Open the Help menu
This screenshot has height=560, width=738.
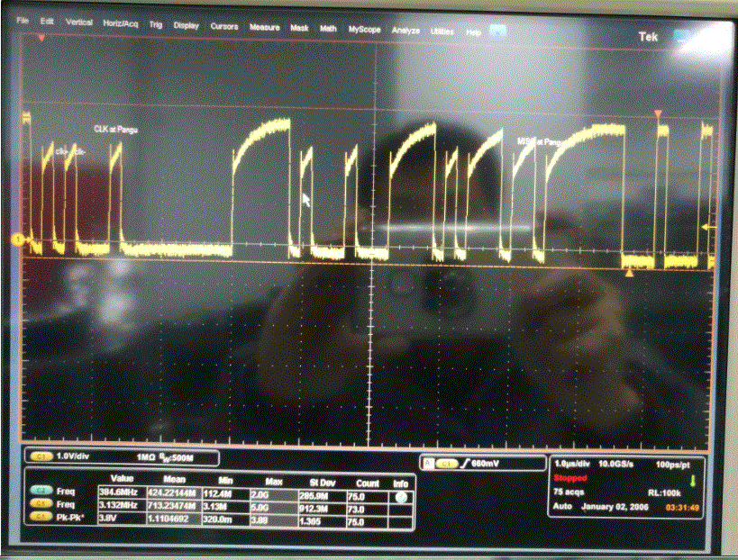(473, 32)
